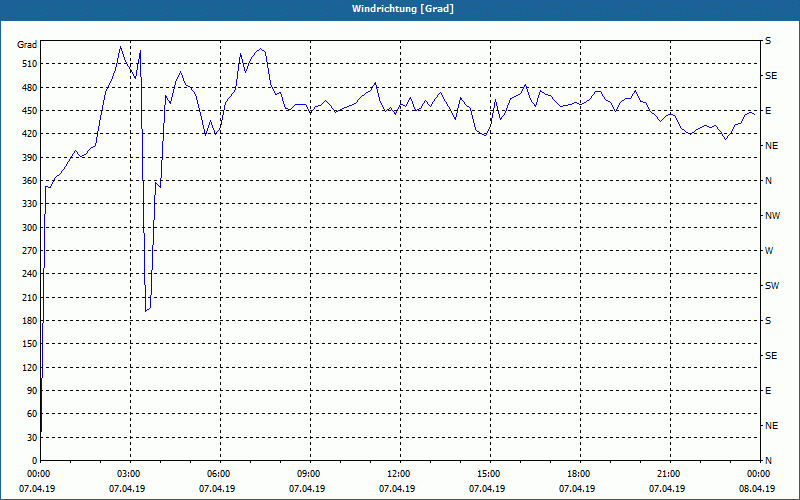Select the 60 axis value
The width and height of the screenshot is (800, 500).
(x=32, y=414)
